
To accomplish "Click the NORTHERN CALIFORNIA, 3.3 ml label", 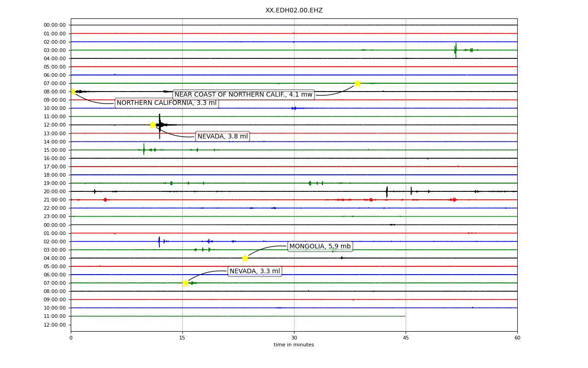I will click(167, 103).
